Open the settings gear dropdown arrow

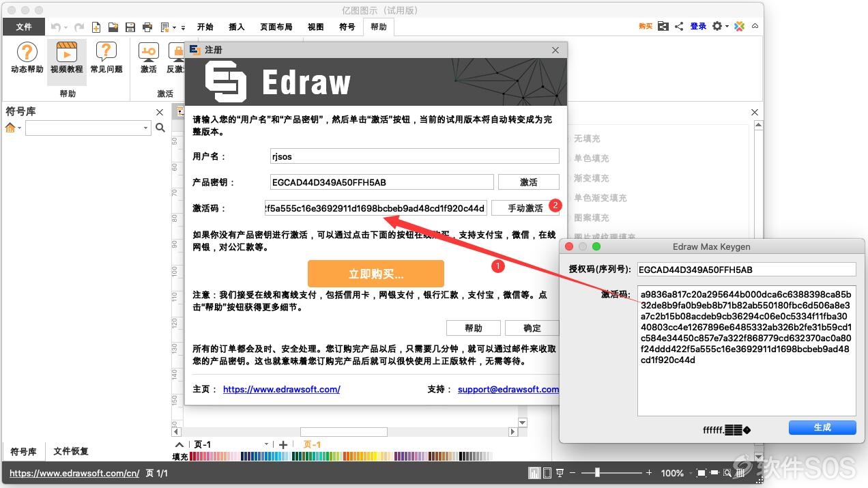point(727,27)
